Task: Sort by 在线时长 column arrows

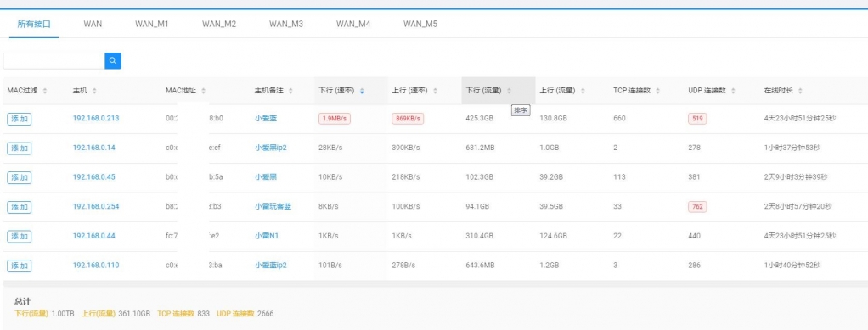Action: tap(800, 91)
